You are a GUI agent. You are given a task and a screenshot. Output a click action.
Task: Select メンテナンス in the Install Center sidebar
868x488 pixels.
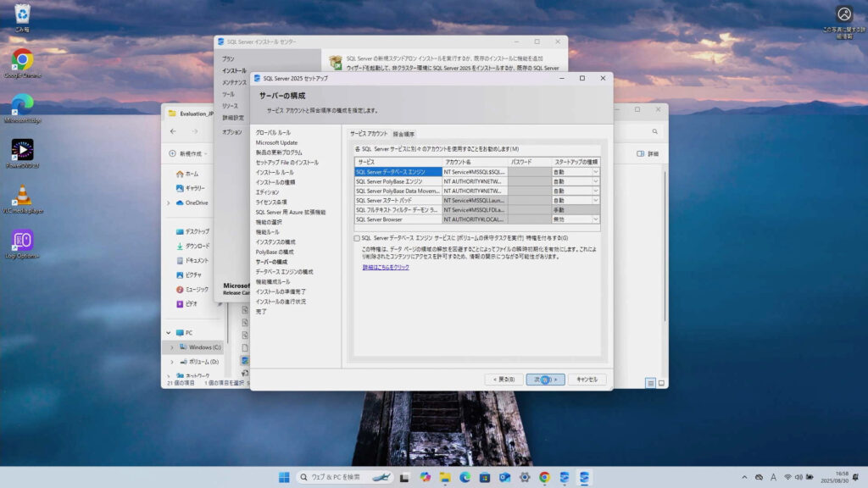point(234,82)
